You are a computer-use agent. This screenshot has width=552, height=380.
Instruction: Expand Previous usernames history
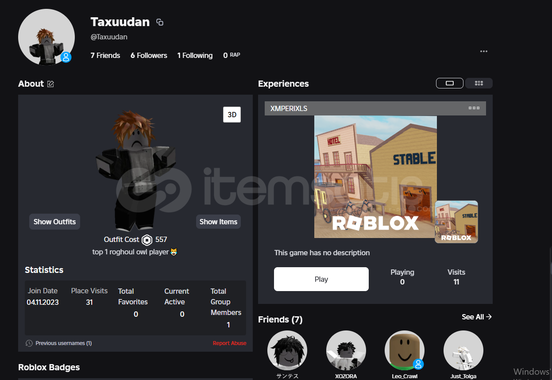point(59,343)
